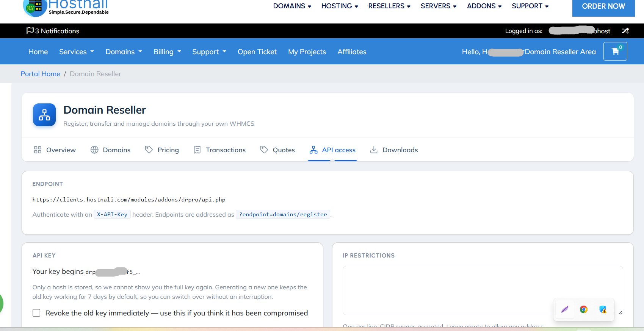Click the receipt icon beside Transactions

pyautogui.click(x=197, y=150)
